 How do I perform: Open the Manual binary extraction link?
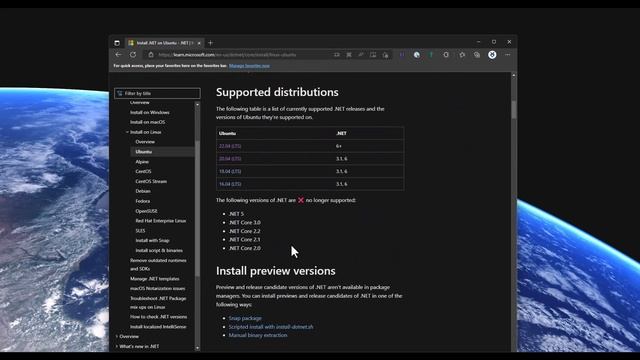[258, 335]
